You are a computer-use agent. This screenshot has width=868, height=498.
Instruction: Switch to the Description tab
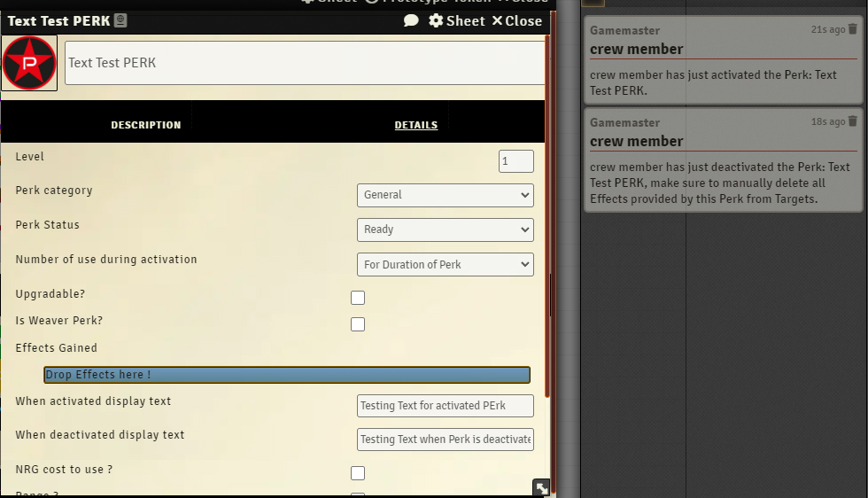pos(145,125)
